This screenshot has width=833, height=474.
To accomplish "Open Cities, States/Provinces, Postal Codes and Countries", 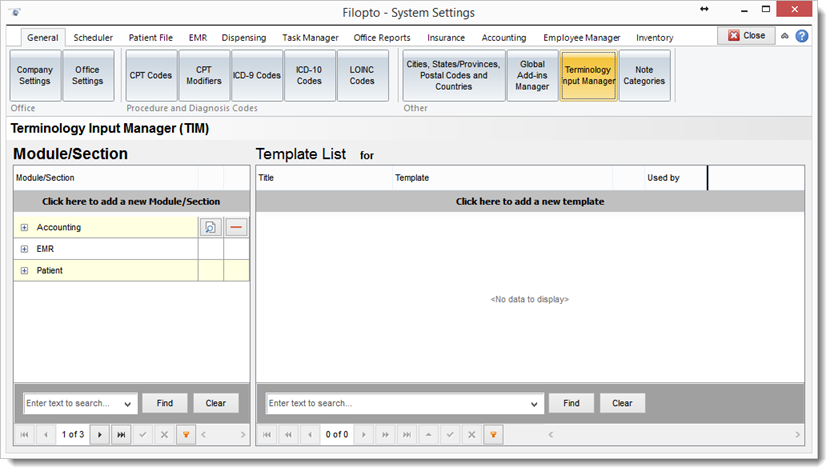I will [x=454, y=75].
